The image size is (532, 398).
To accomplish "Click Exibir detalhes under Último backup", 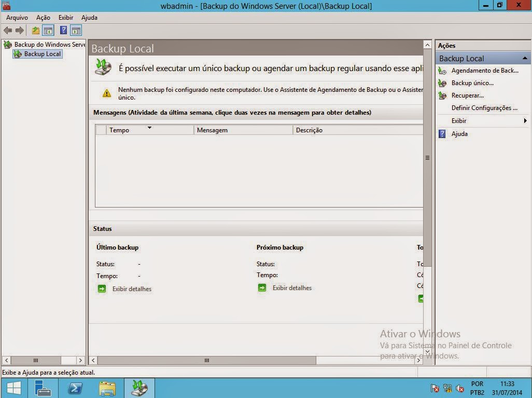I will (132, 289).
